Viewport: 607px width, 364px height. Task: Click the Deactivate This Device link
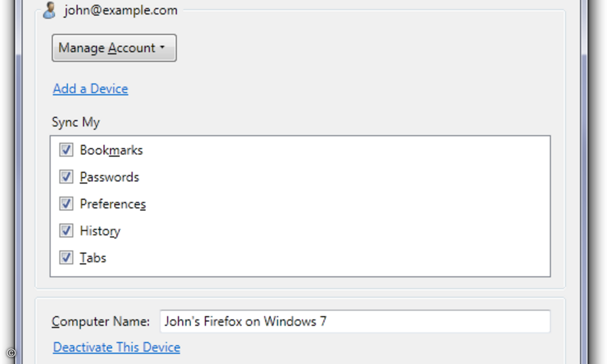(x=116, y=347)
